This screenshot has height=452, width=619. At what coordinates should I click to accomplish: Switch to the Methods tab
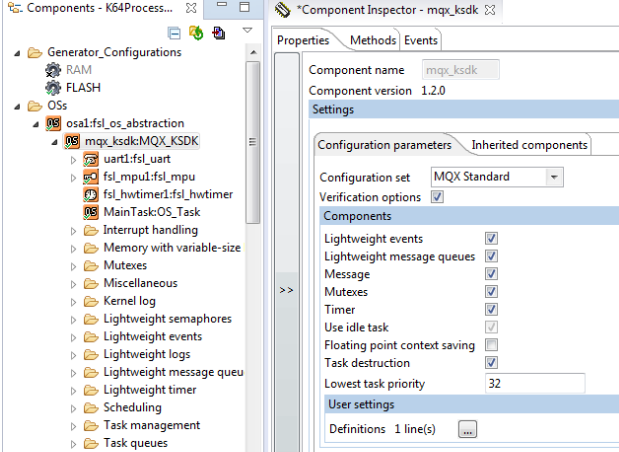coord(372,41)
